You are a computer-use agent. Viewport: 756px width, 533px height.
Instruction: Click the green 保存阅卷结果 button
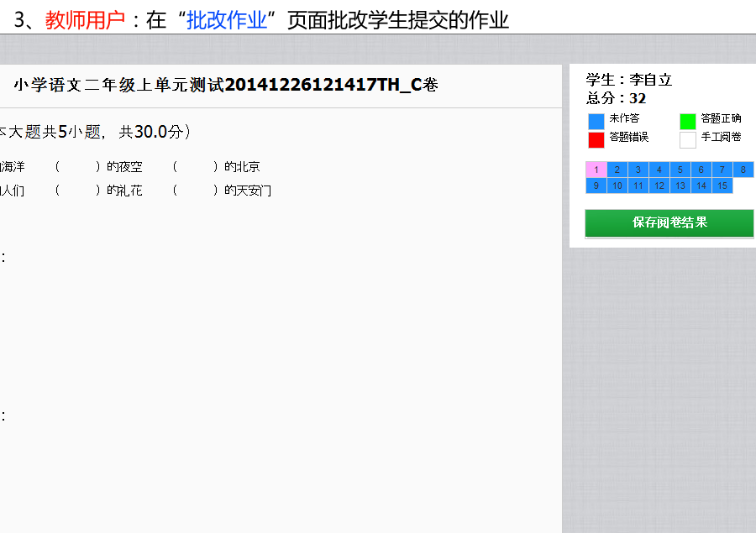coord(669,223)
